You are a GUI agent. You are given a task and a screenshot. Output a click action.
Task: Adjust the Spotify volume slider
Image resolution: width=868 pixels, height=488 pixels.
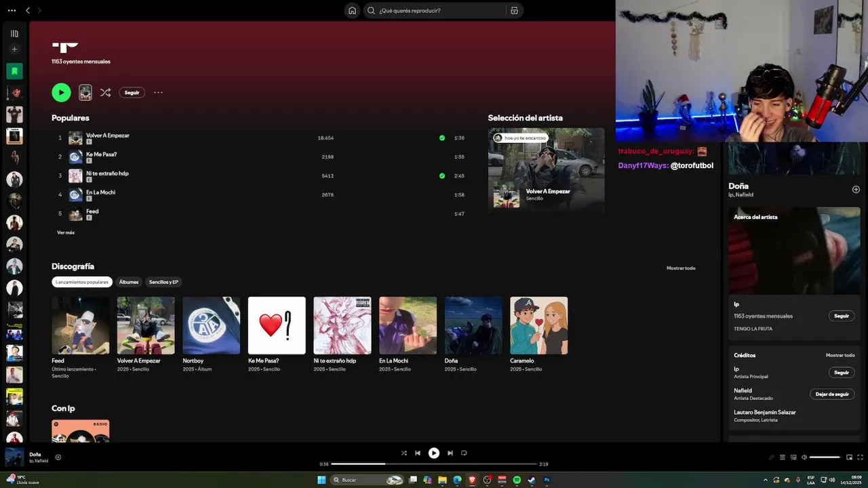click(825, 457)
